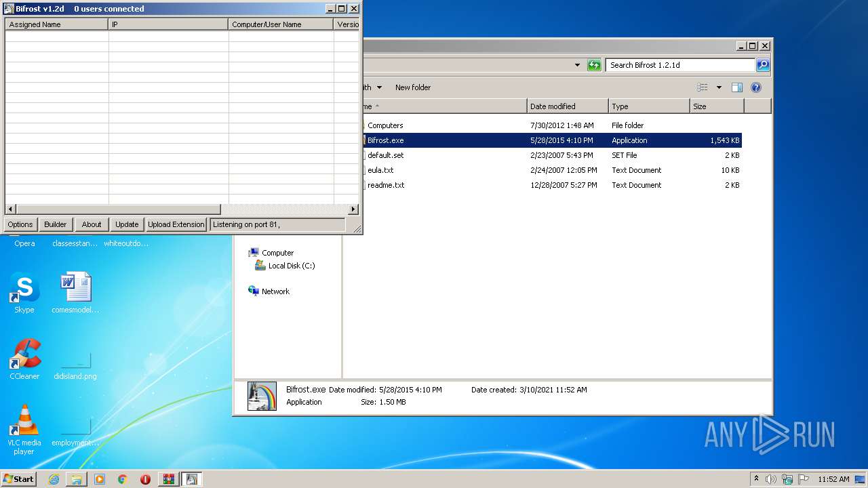This screenshot has width=868, height=488.
Task: Click the Search Bifrost 1.2.1d field
Action: pyautogui.click(x=679, y=65)
